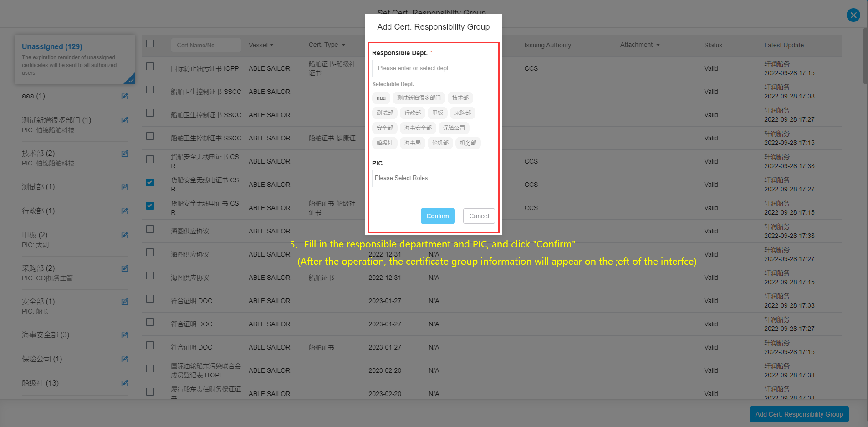Click the Issuing Authority column header

click(x=547, y=45)
